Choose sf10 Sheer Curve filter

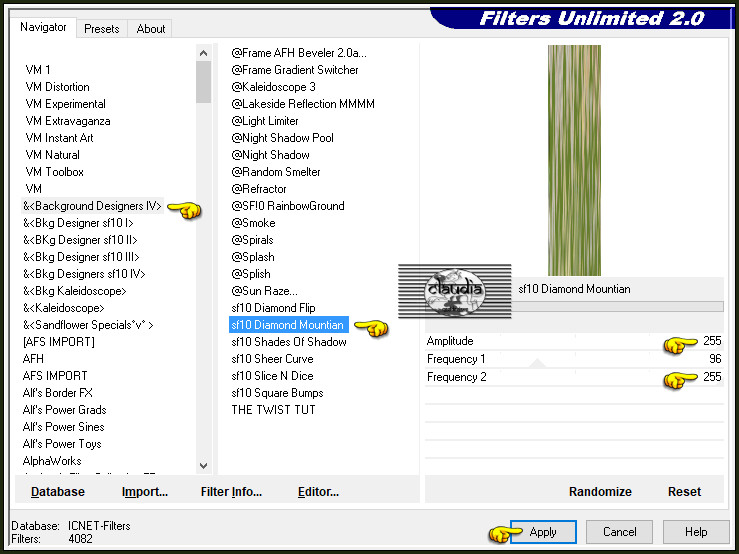[x=272, y=358]
